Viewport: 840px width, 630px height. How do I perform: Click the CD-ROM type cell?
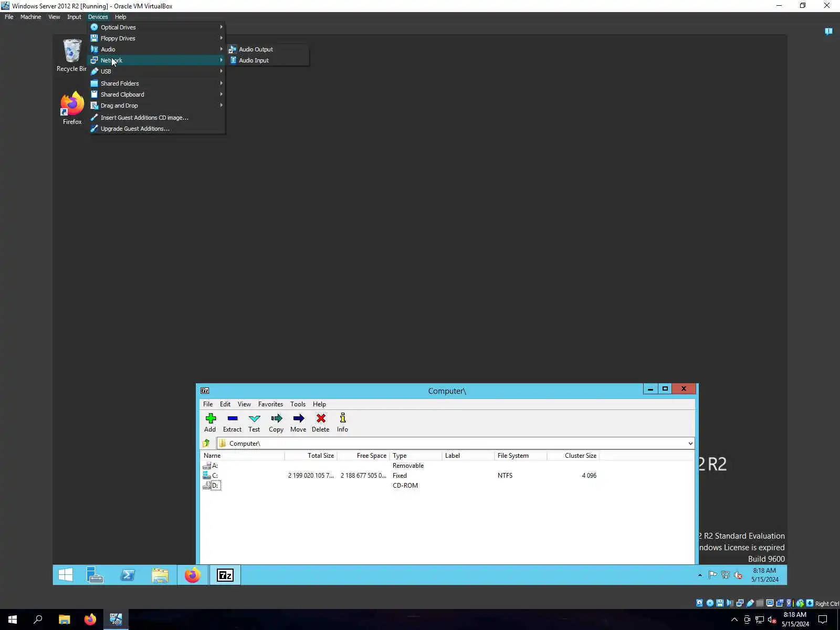point(405,486)
